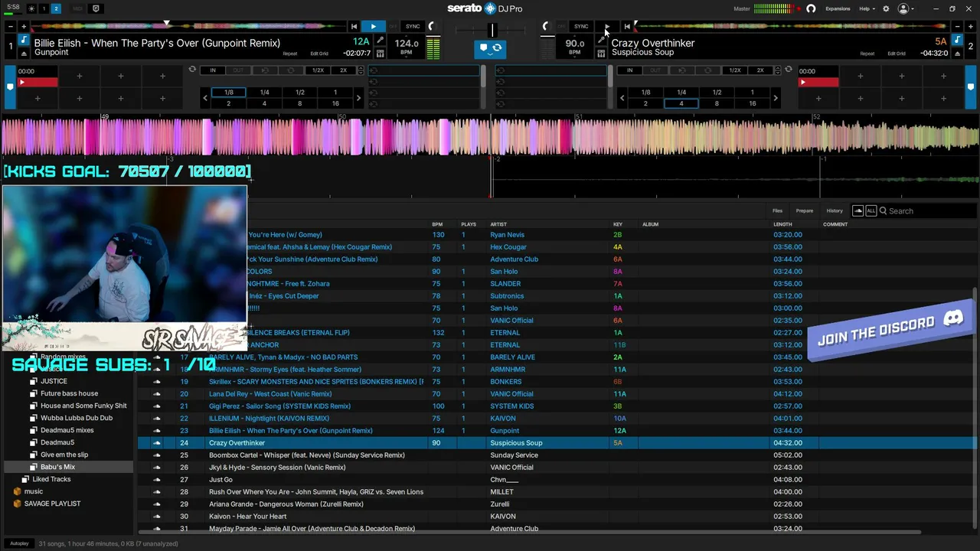This screenshot has height=551, width=980.
Task: Select the 1/8 beat loop on deck 1
Action: [x=228, y=93]
